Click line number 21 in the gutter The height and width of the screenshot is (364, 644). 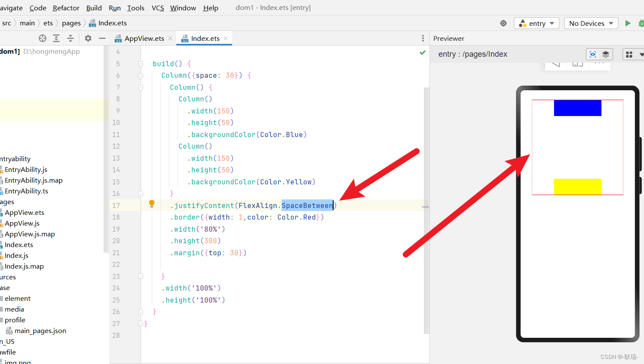116,253
